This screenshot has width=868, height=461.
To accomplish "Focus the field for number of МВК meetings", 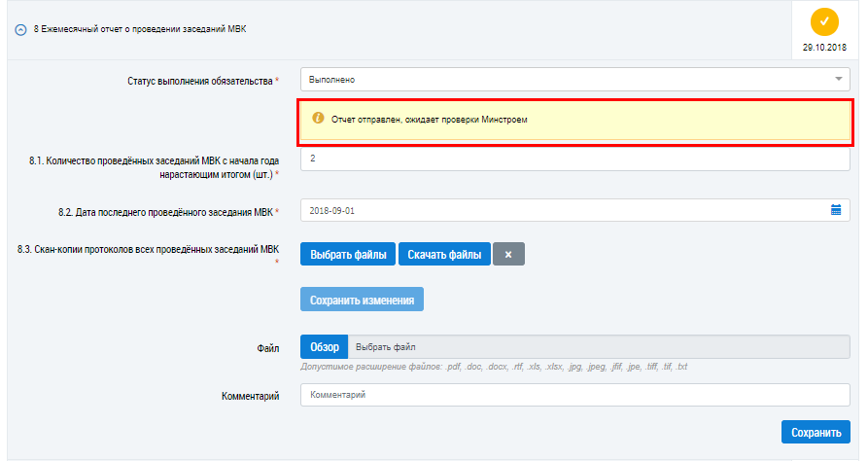I will [575, 158].
